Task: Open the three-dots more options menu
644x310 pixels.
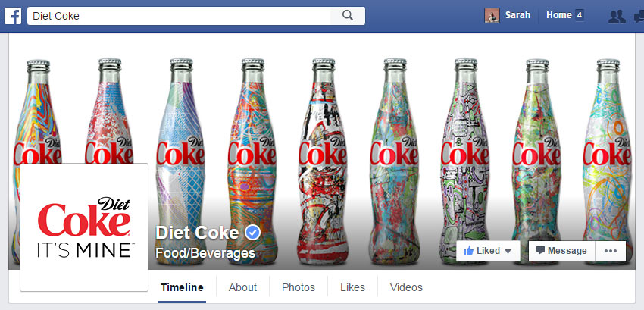Action: (x=611, y=251)
